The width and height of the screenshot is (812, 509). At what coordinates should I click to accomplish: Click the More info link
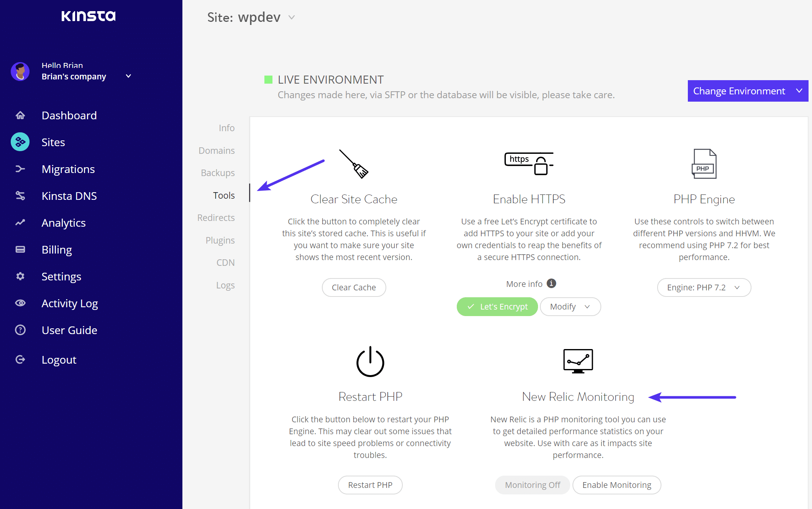coord(524,284)
